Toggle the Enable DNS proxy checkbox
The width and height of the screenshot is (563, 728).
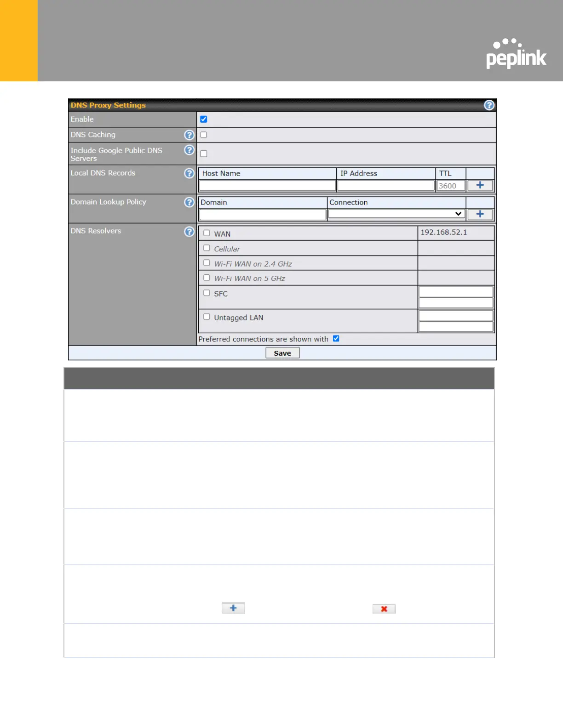coord(204,119)
